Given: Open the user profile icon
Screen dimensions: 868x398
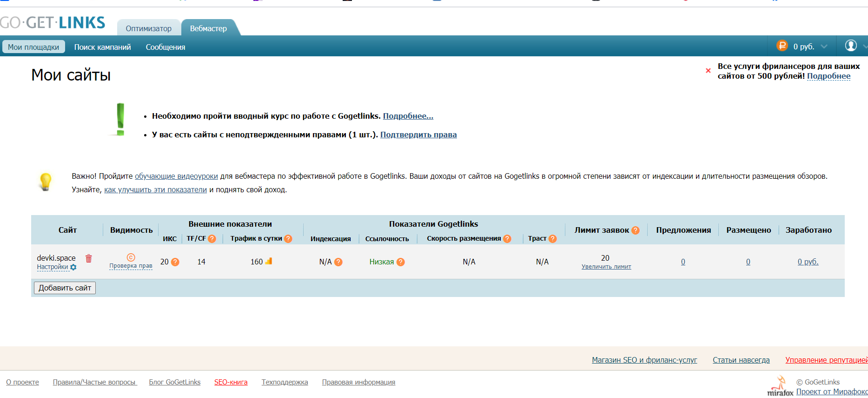Looking at the screenshot, I should tap(851, 46).
